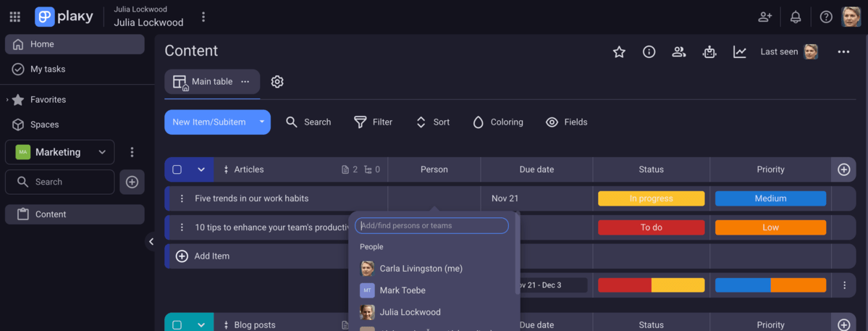
Task: Check the Articles group select-all checkbox
Action: tap(177, 170)
